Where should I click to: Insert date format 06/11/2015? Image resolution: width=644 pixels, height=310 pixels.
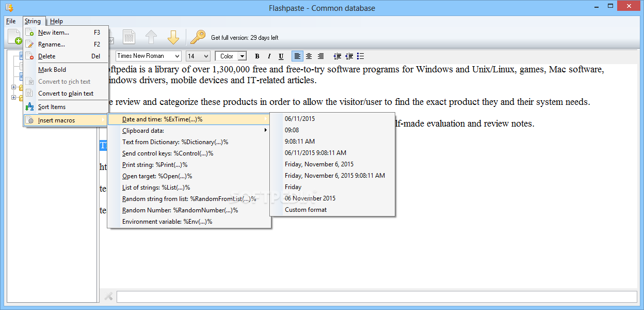(332, 119)
